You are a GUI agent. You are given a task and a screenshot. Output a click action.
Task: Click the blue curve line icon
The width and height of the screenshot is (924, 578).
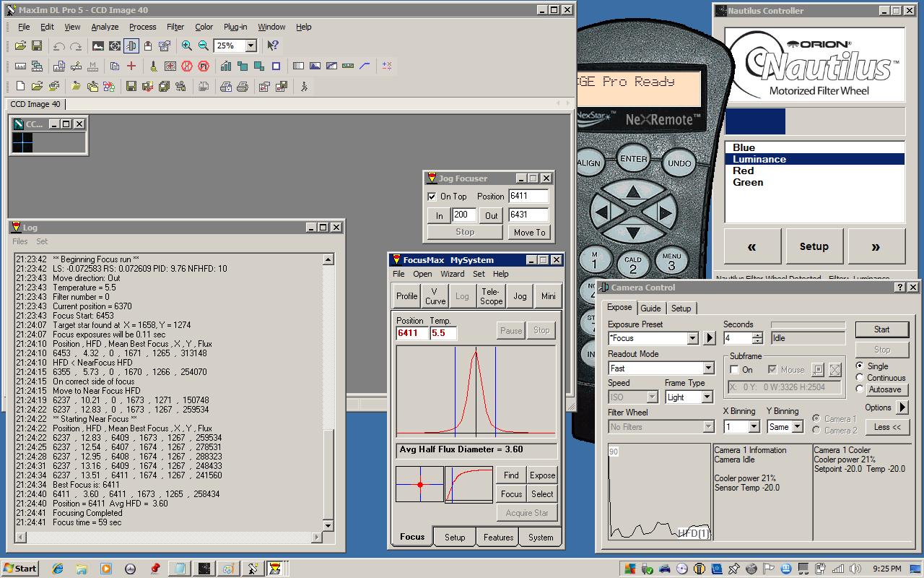click(x=365, y=66)
